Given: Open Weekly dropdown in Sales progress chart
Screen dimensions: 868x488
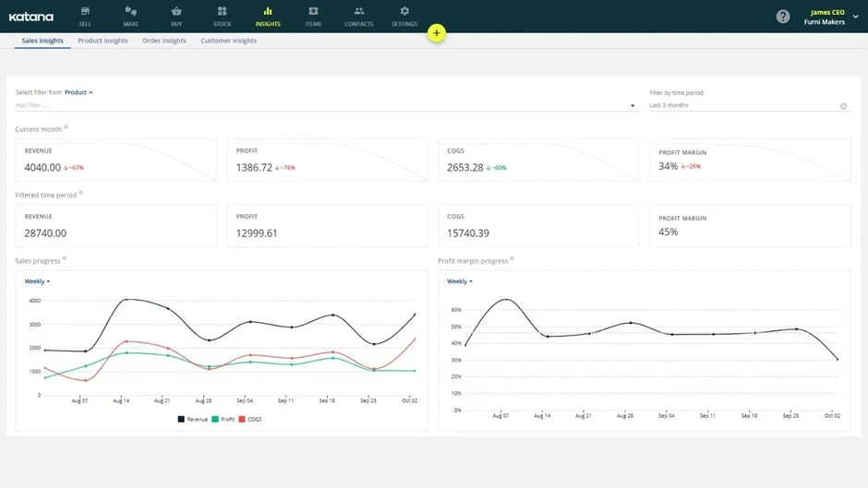Looking at the screenshot, I should (37, 281).
